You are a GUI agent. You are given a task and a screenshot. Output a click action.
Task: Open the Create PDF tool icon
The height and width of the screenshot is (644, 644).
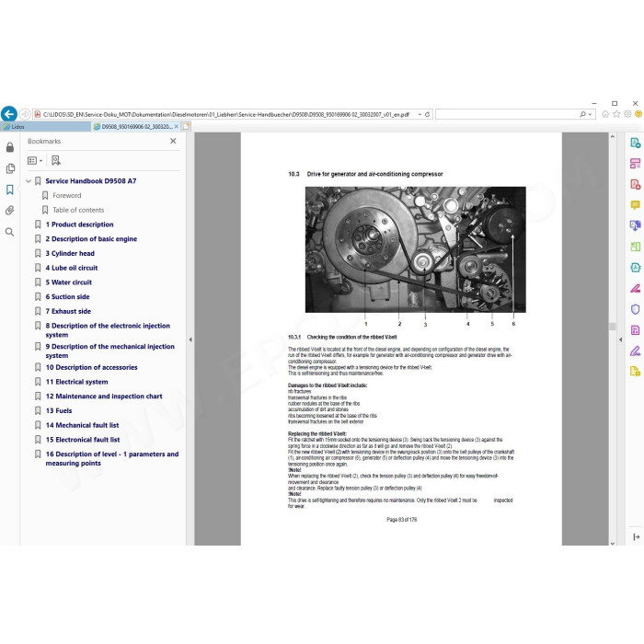636,143
